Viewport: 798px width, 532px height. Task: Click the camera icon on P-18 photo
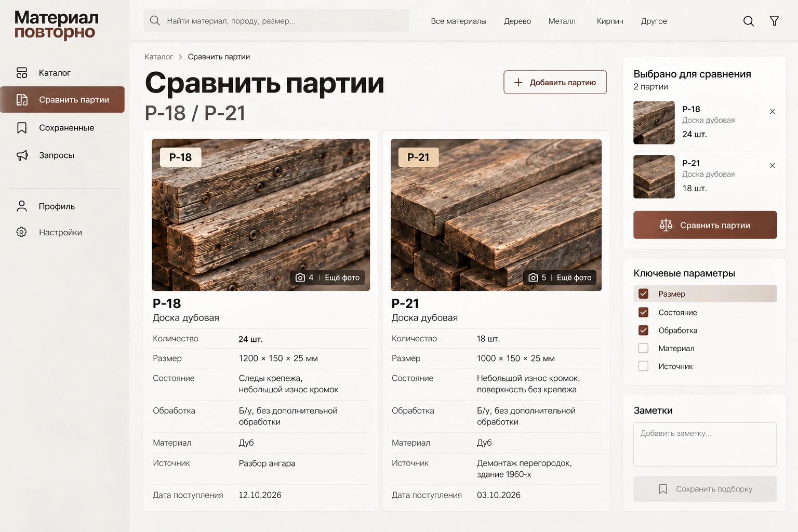point(300,277)
